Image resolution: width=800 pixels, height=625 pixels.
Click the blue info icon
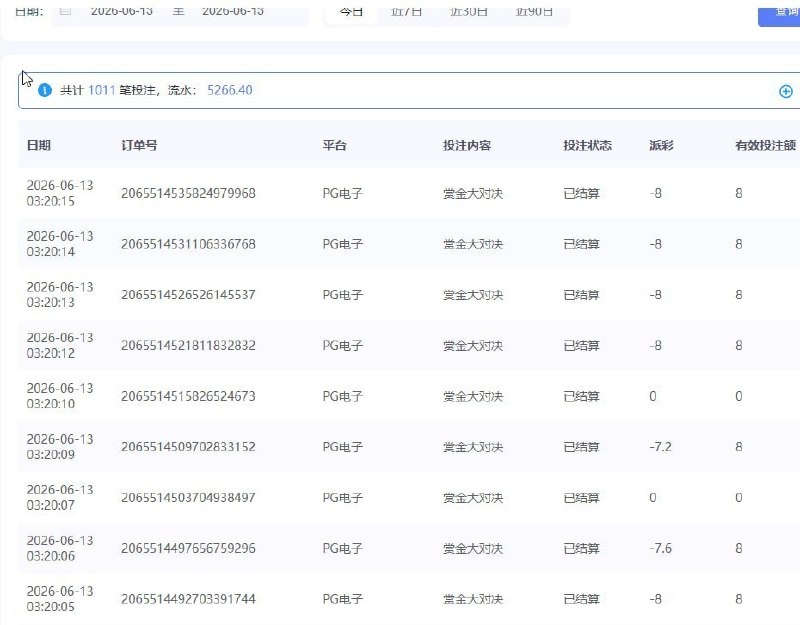click(x=45, y=90)
